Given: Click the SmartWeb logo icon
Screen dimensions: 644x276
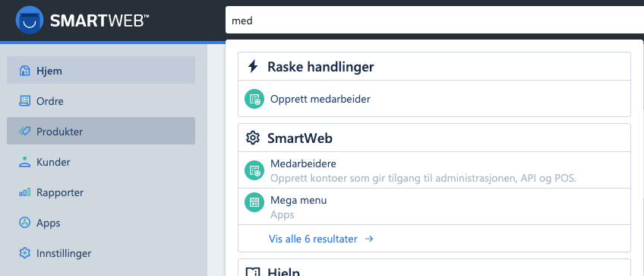Looking at the screenshot, I should (x=30, y=20).
